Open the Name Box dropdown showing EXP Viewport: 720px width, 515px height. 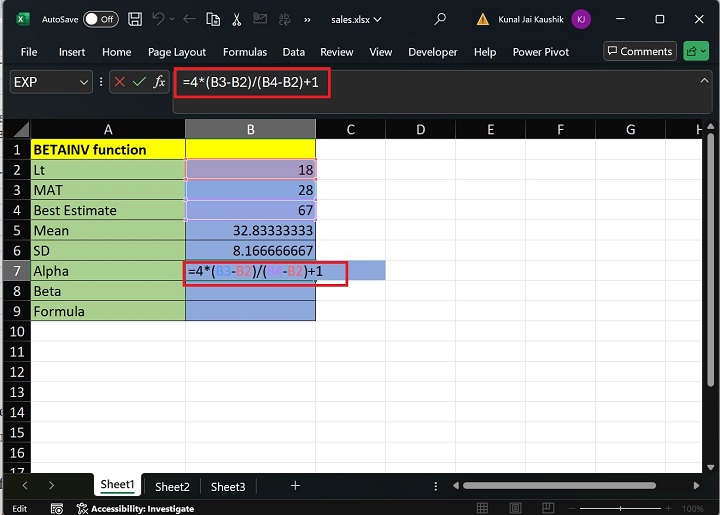point(84,83)
